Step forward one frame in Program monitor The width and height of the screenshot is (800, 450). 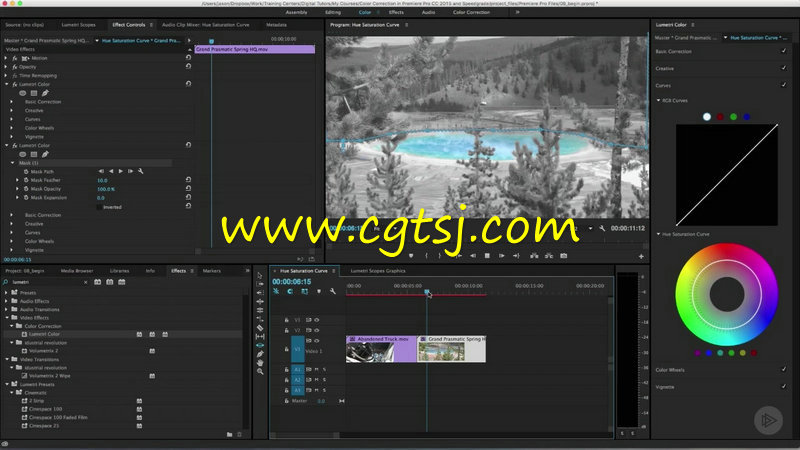point(502,256)
